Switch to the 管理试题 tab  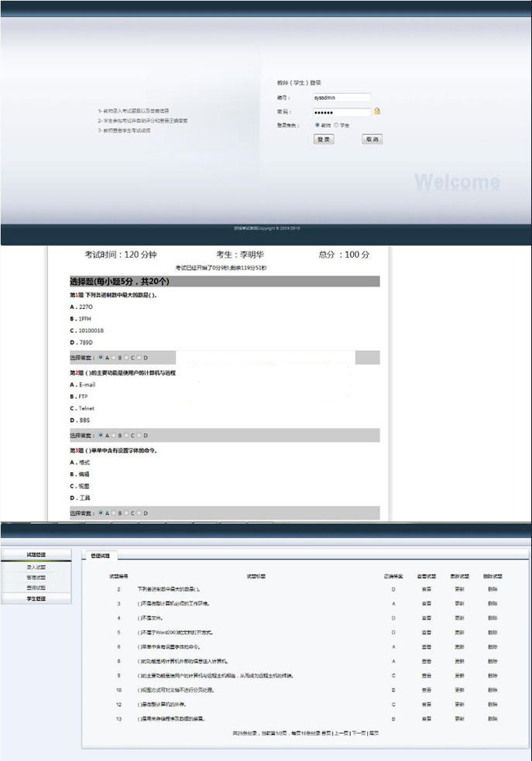101,556
